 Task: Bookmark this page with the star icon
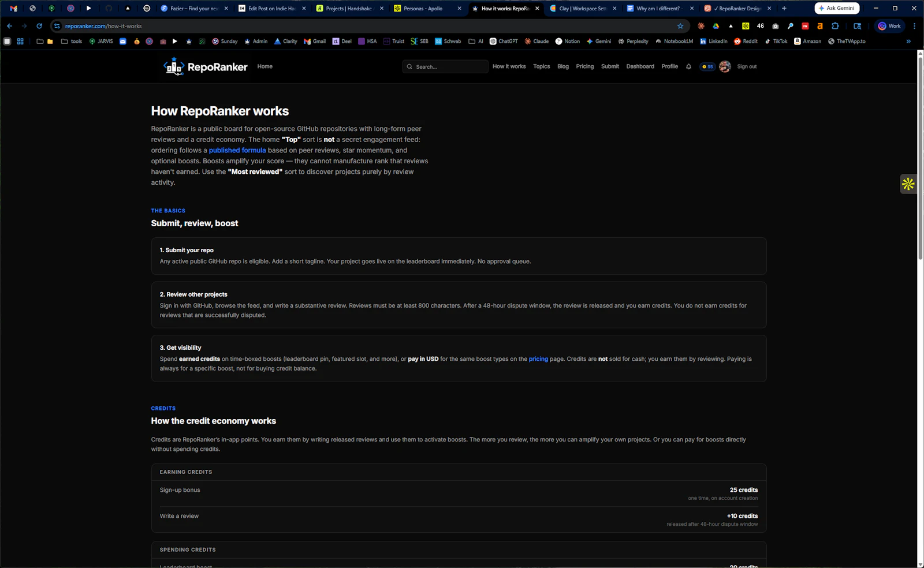680,26
